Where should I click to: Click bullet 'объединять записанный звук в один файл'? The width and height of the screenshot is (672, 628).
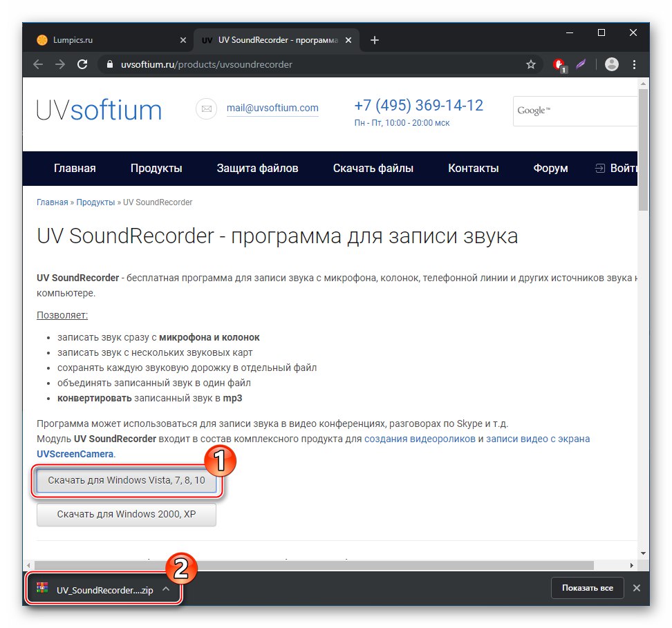click(x=154, y=383)
